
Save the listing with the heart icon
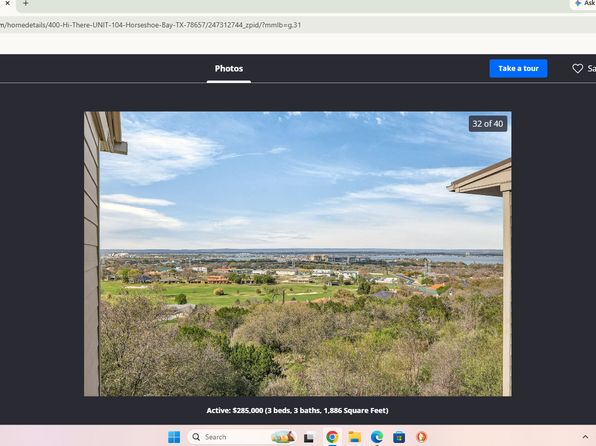[577, 68]
